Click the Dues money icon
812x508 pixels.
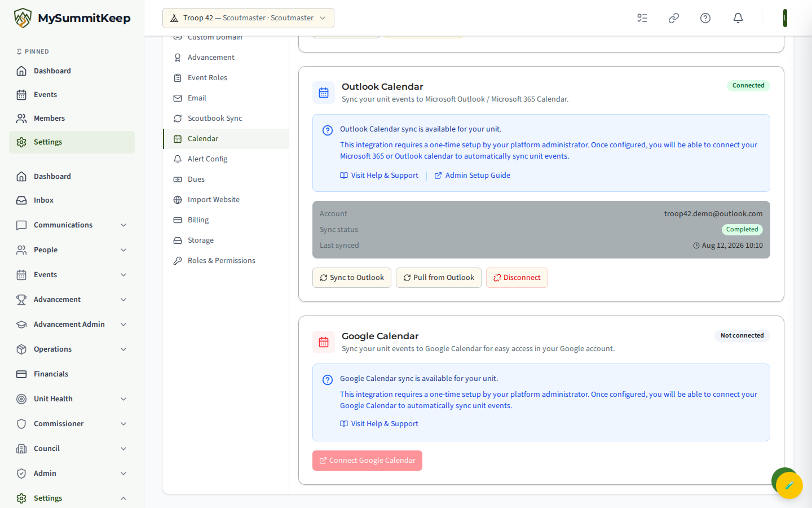point(178,179)
